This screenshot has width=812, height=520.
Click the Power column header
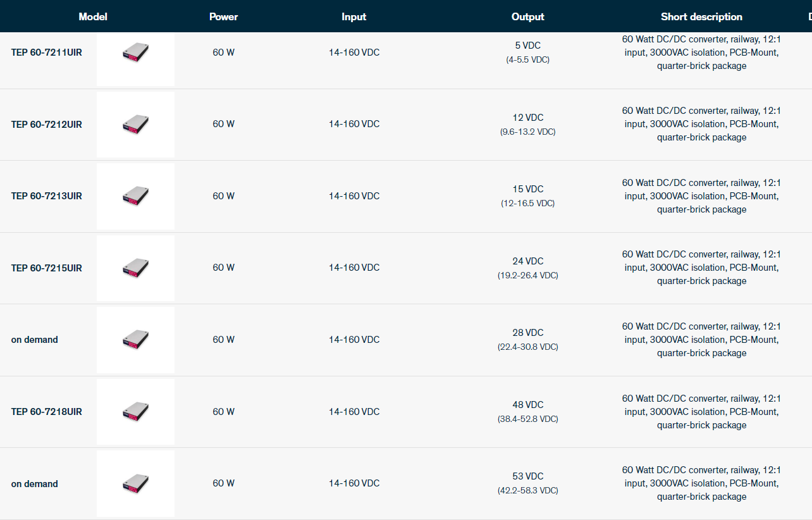[223, 17]
